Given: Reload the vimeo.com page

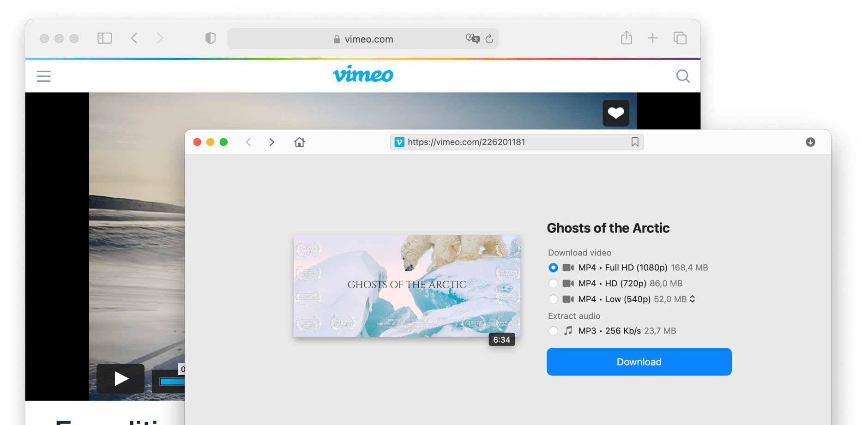Looking at the screenshot, I should 489,39.
